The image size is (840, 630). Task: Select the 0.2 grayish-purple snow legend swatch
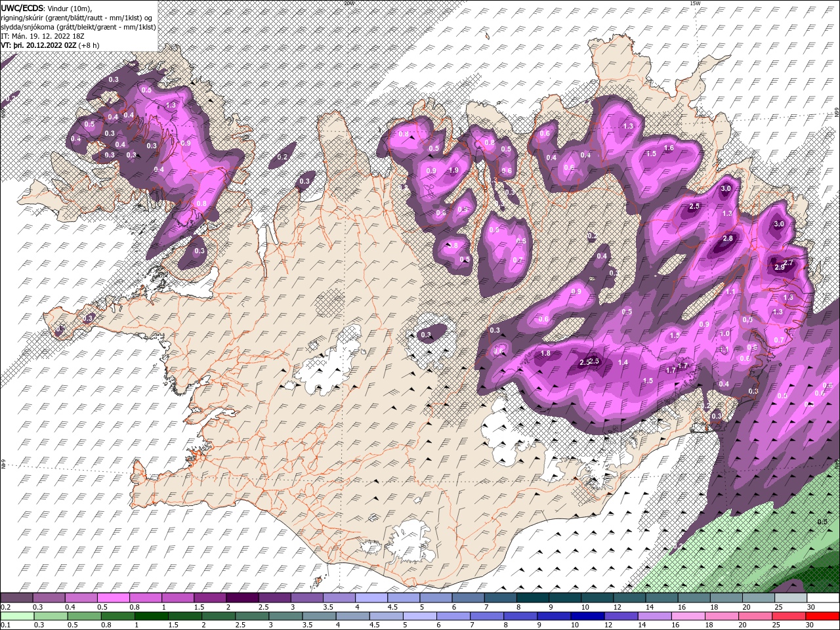coord(16,598)
